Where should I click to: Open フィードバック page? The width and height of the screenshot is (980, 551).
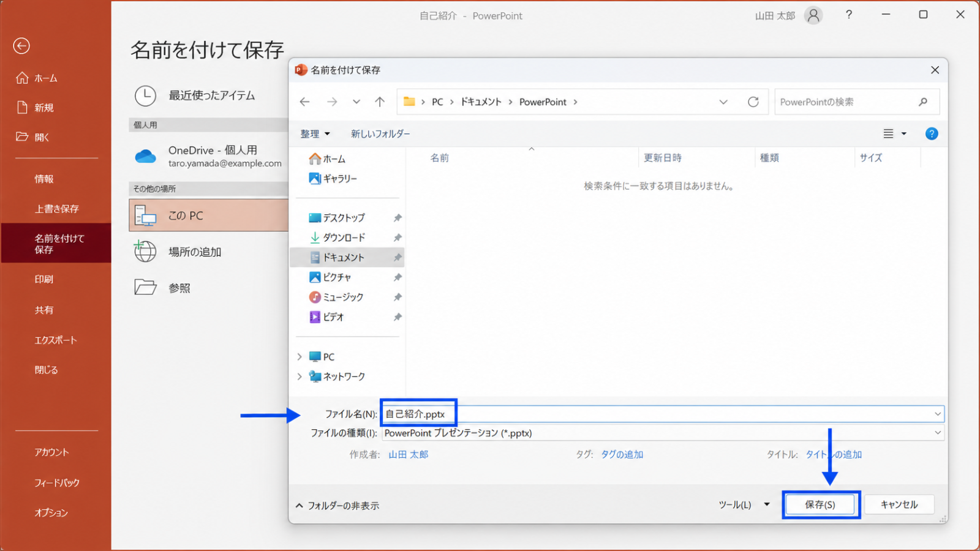tap(57, 482)
